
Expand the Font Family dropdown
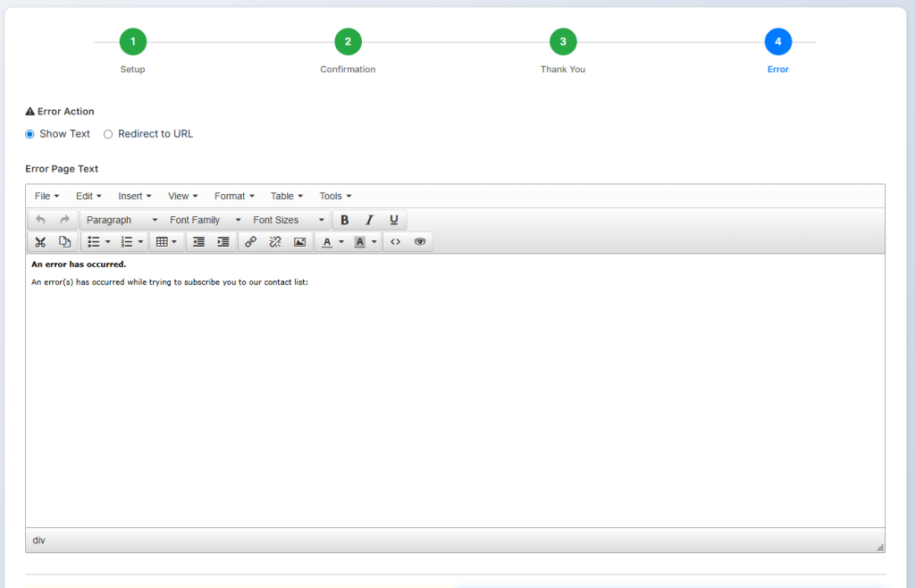click(x=205, y=220)
